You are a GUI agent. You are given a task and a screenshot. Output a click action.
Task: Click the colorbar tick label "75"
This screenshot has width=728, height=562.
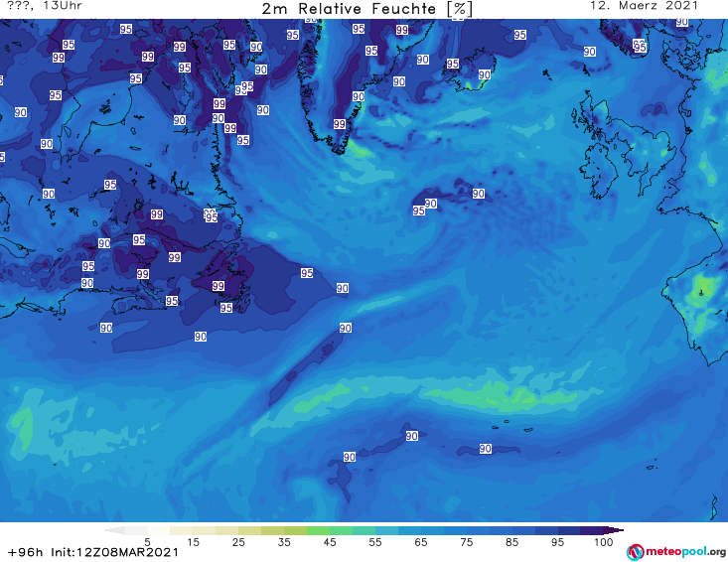click(x=467, y=542)
